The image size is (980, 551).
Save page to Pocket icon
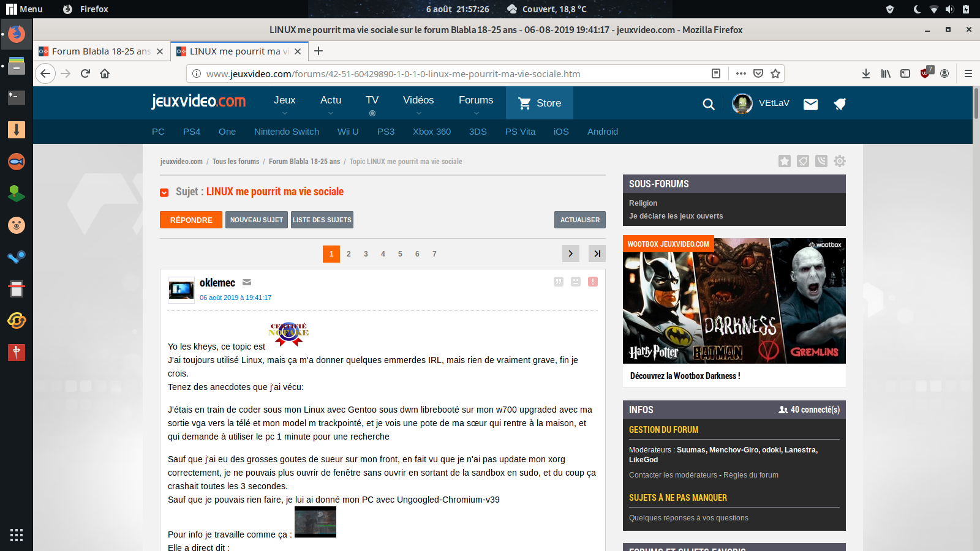(758, 73)
